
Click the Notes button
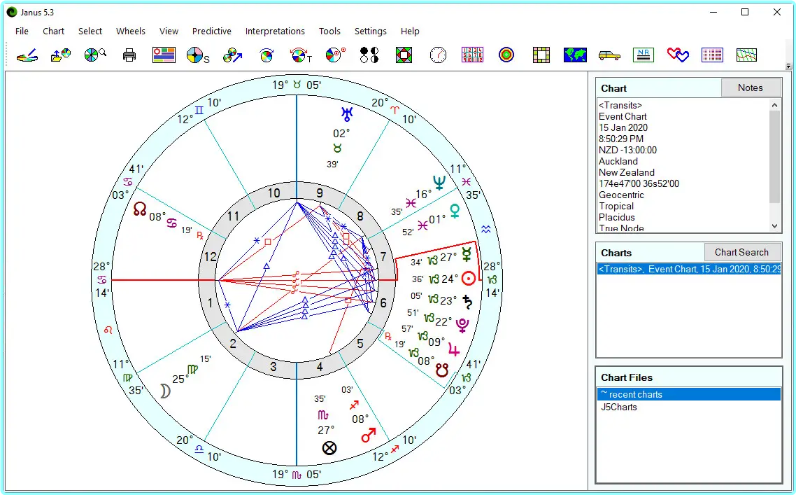point(750,88)
